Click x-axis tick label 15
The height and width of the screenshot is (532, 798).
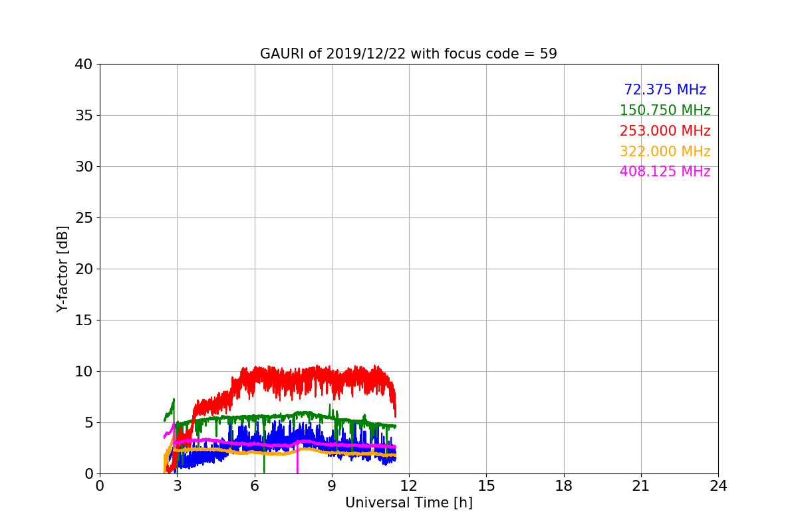[486, 486]
